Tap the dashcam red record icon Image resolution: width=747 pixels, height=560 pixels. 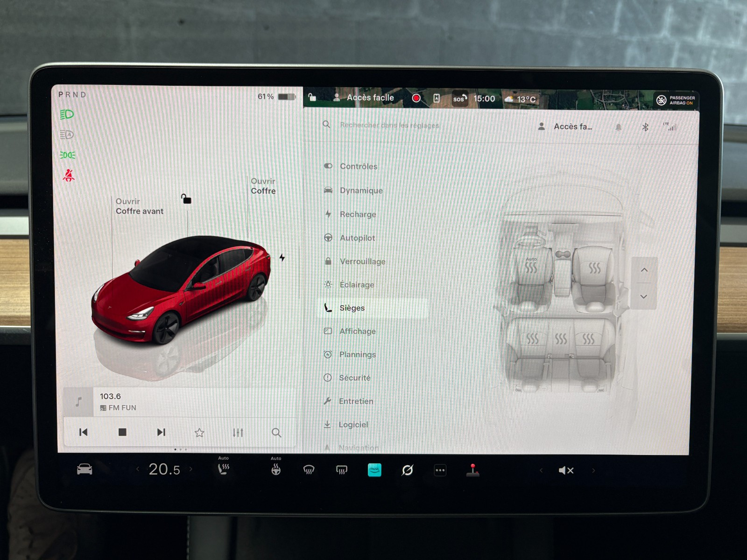[x=416, y=98]
